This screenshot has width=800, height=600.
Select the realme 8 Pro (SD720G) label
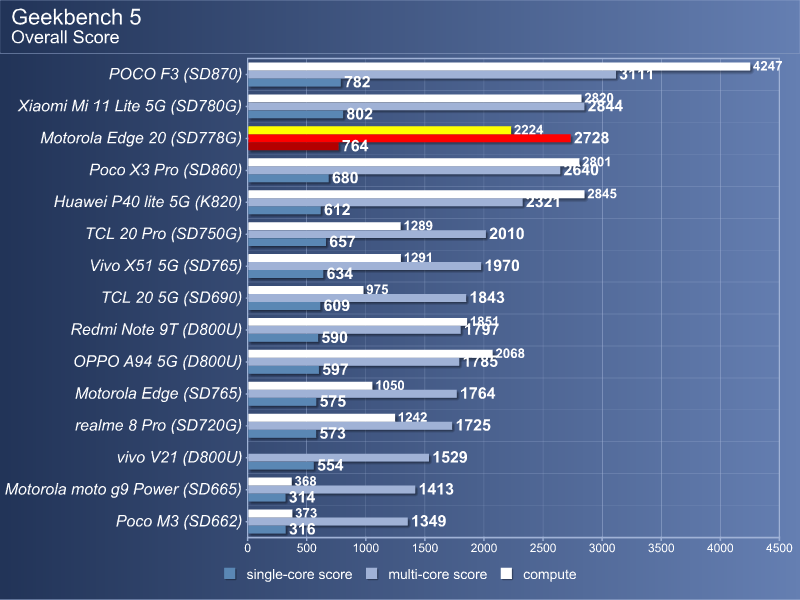pos(159,426)
